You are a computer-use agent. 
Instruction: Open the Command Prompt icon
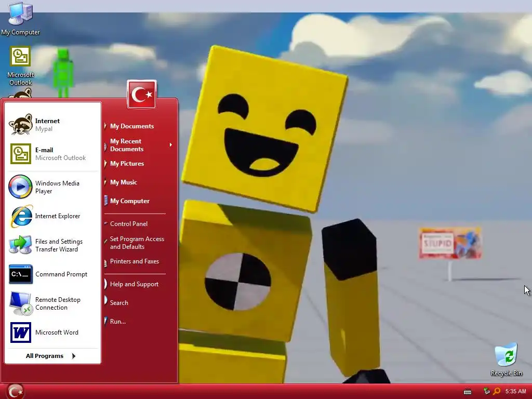click(21, 274)
